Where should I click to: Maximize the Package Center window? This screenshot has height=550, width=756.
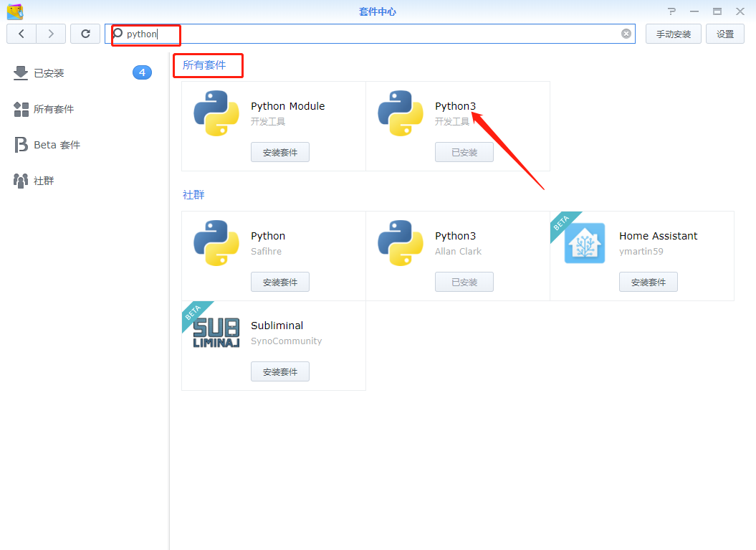click(717, 11)
